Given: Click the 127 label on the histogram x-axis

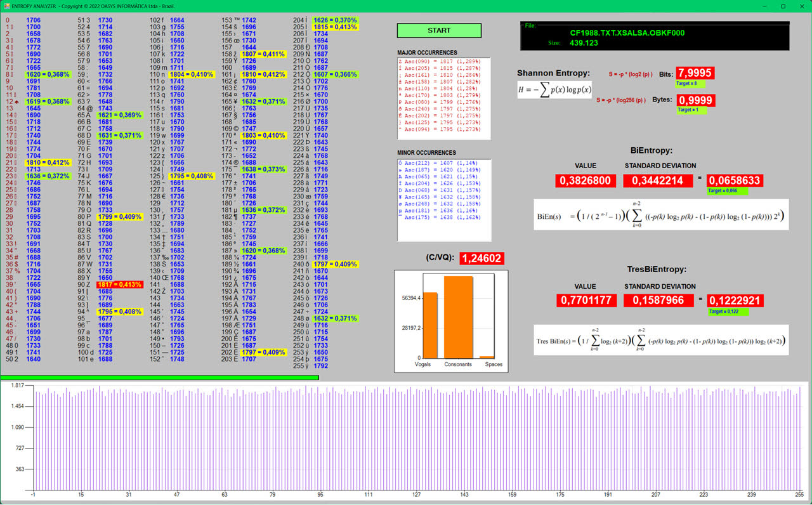Looking at the screenshot, I should tap(416, 494).
